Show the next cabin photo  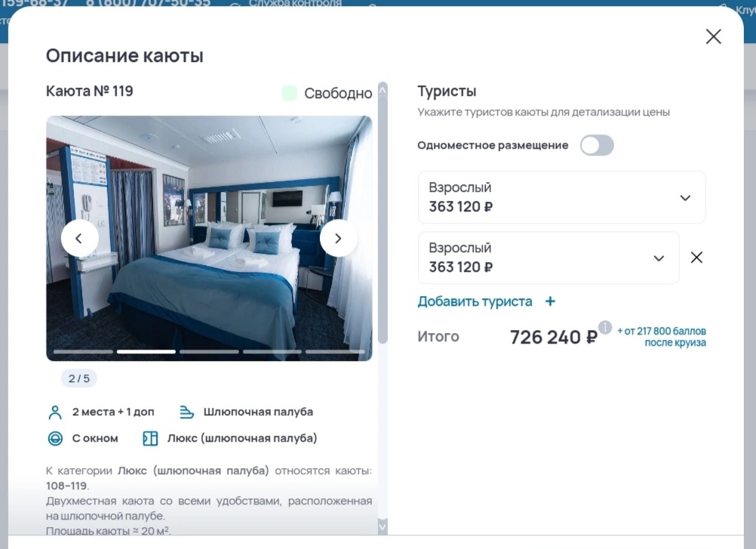click(x=339, y=238)
